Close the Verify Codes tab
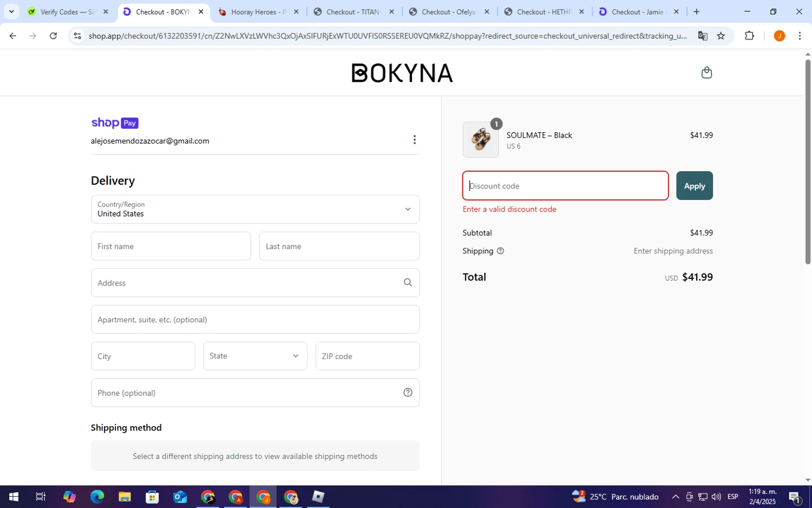This screenshot has width=812, height=508. [106, 11]
